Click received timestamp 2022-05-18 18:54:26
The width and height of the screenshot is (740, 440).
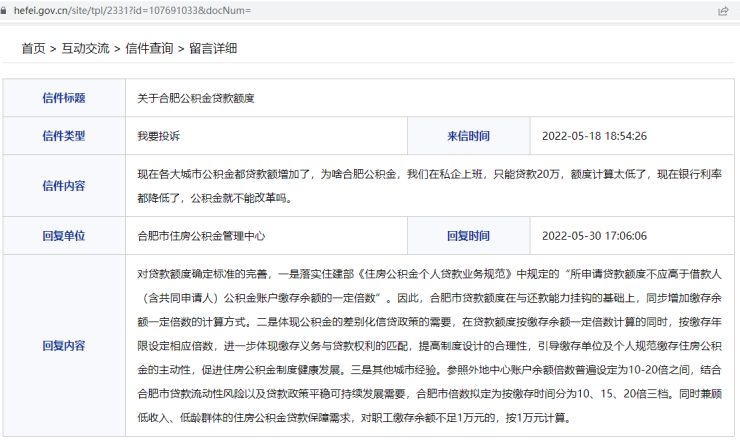[594, 136]
